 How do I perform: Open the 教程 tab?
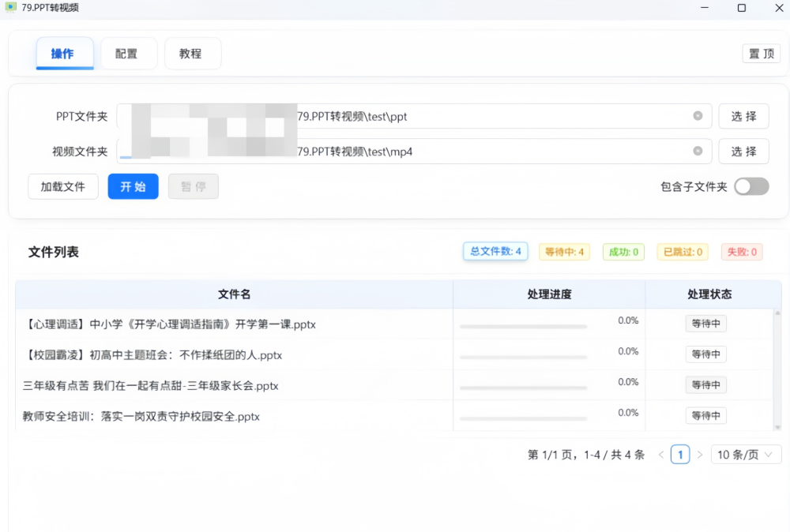192,54
